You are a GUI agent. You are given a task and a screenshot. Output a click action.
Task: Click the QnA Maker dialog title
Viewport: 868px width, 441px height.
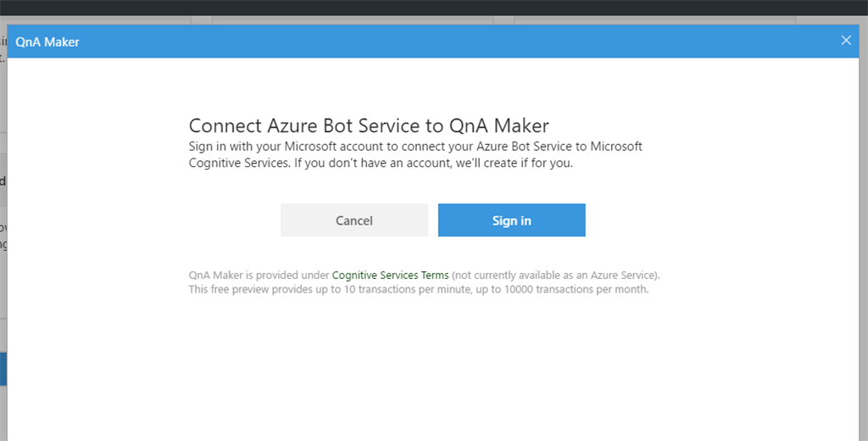click(47, 42)
